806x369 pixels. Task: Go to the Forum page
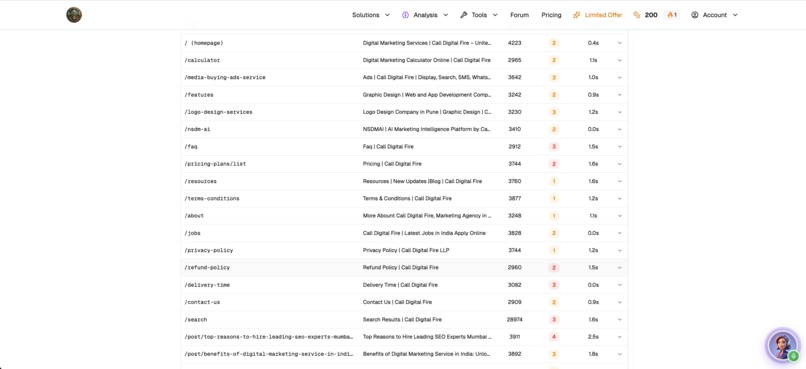519,15
